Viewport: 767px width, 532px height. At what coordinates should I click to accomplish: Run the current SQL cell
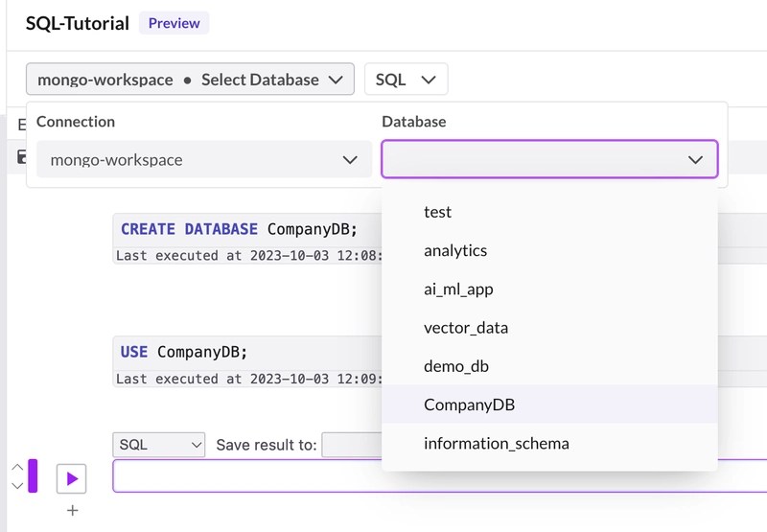[x=72, y=477]
